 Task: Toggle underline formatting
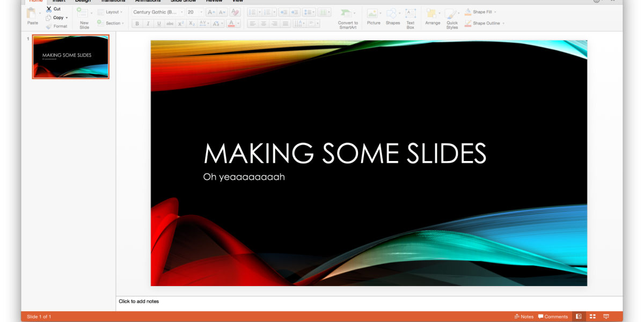pos(159,24)
